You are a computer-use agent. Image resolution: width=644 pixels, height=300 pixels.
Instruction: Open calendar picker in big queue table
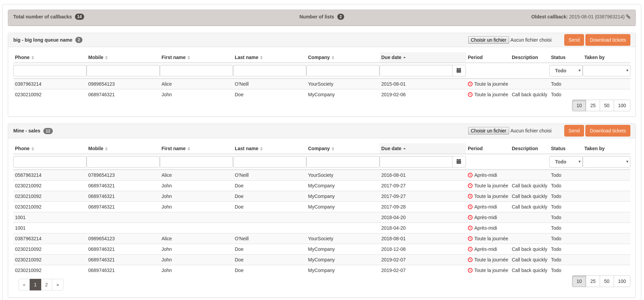(459, 71)
